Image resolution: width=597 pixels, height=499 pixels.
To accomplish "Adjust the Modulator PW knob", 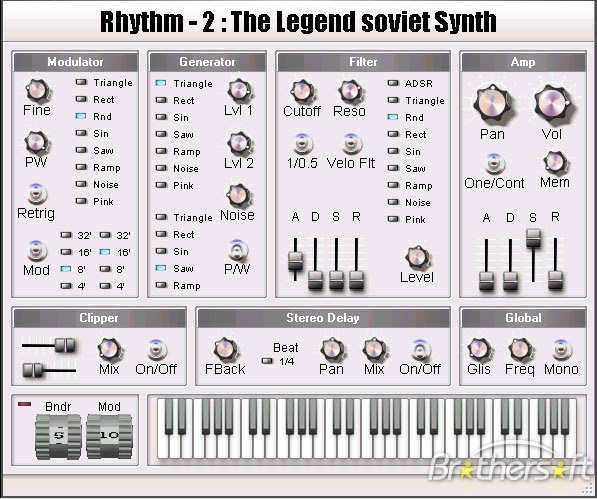I will [x=36, y=143].
